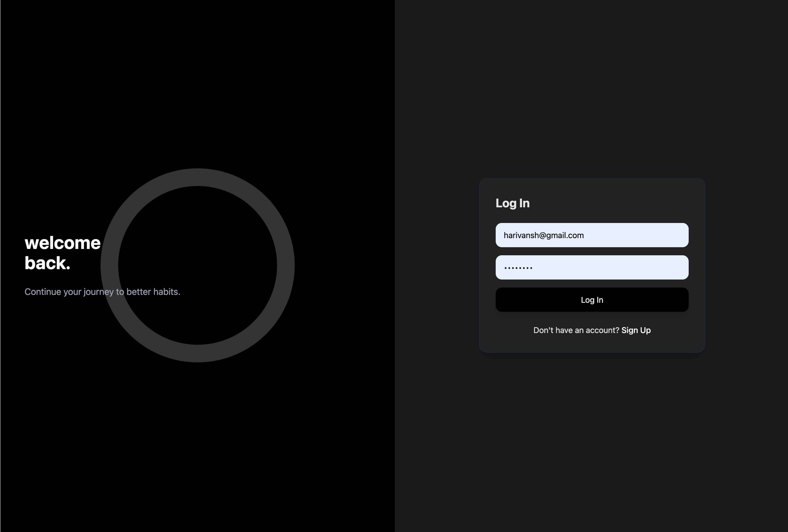
Task: Click the word 'account?' above card bottom
Action: pos(603,330)
